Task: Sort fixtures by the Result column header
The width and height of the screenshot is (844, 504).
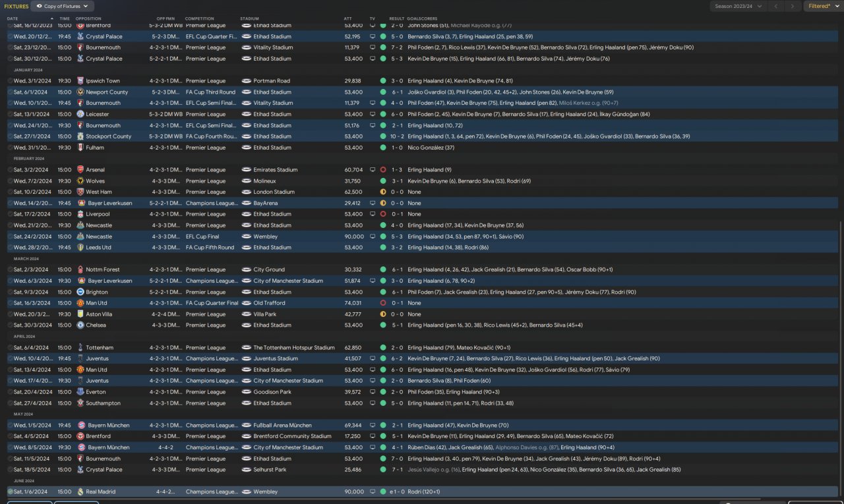Action: pyautogui.click(x=397, y=18)
